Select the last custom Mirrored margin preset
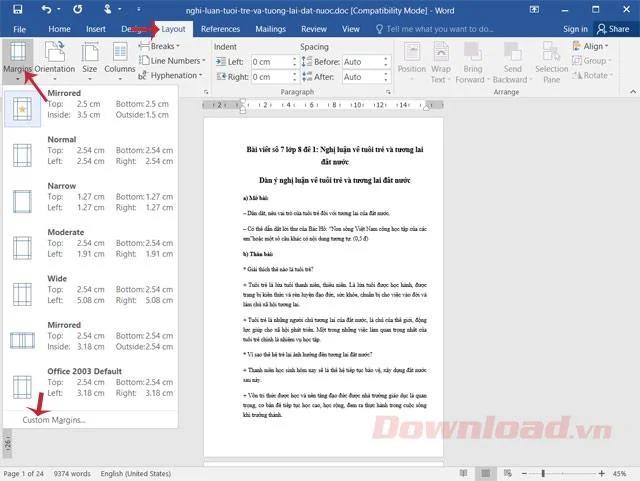This screenshot has height=481, width=640. 90,105
